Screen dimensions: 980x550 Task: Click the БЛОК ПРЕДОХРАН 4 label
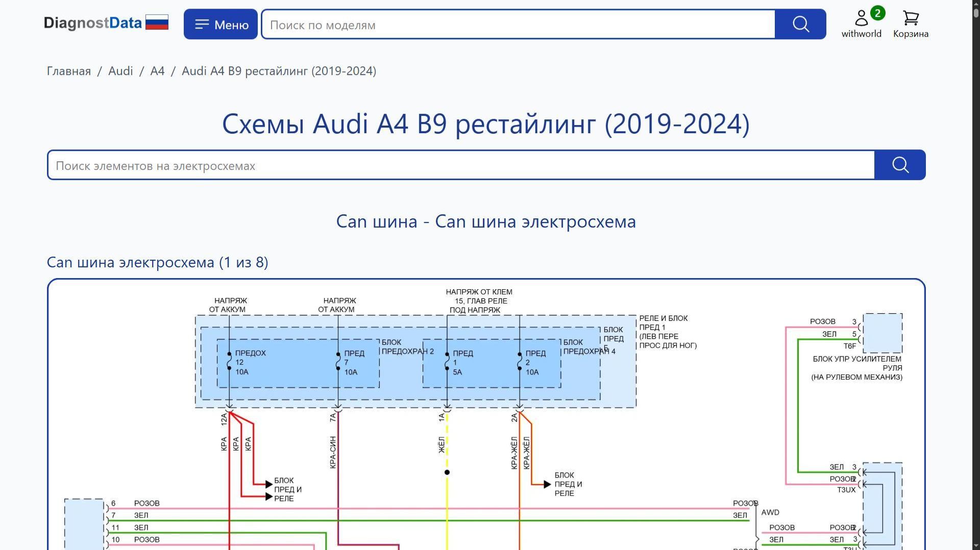590,346
